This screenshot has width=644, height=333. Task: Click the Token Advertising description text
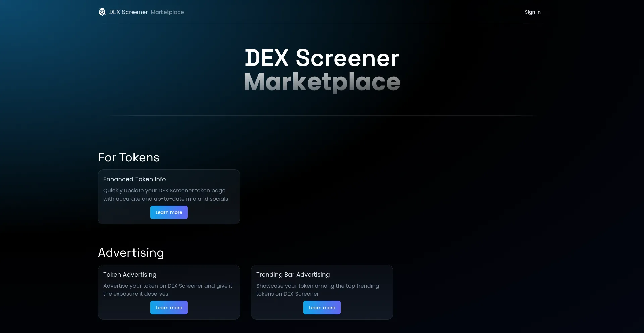pyautogui.click(x=168, y=290)
